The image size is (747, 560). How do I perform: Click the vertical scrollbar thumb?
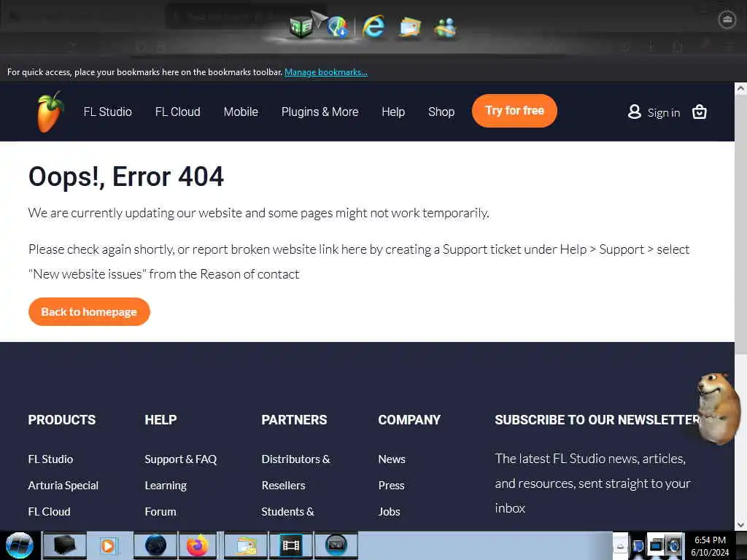[740, 224]
